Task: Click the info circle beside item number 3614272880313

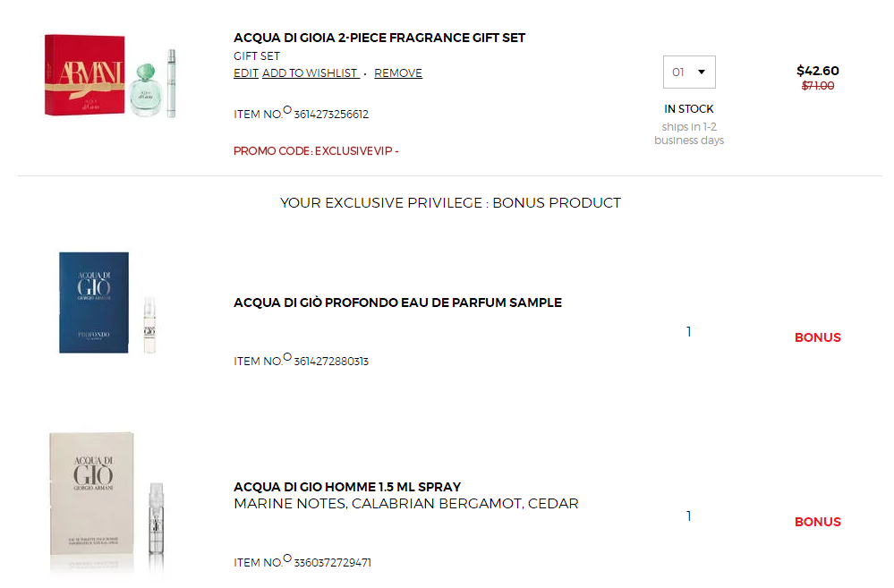Action: [x=287, y=357]
